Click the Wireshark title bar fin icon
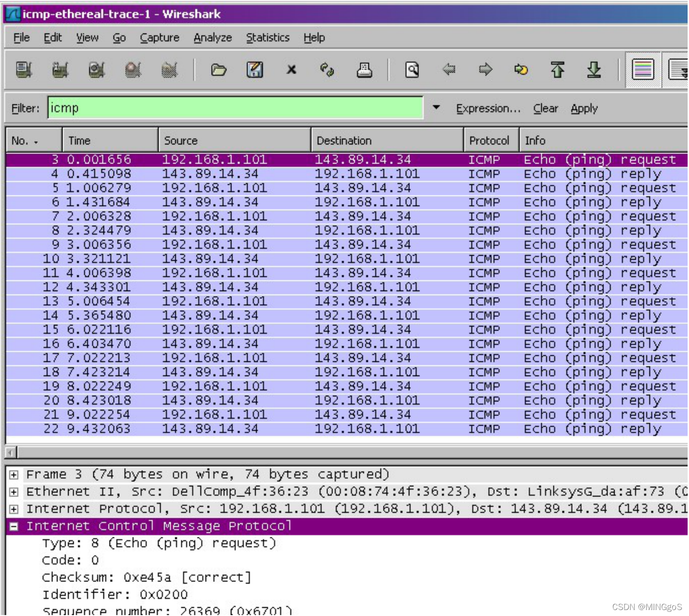Image resolution: width=689 pixels, height=616 pixels. [x=13, y=14]
